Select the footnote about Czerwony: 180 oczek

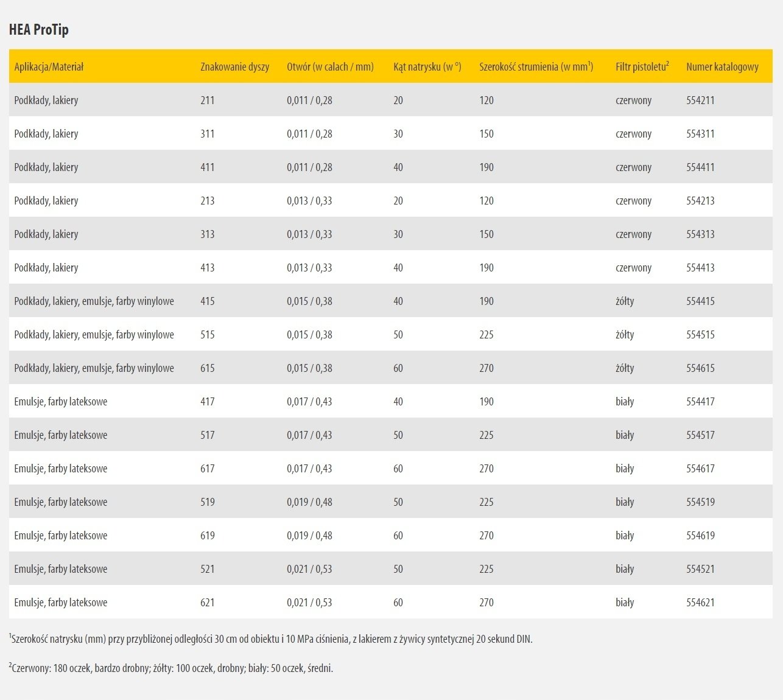pos(171,668)
